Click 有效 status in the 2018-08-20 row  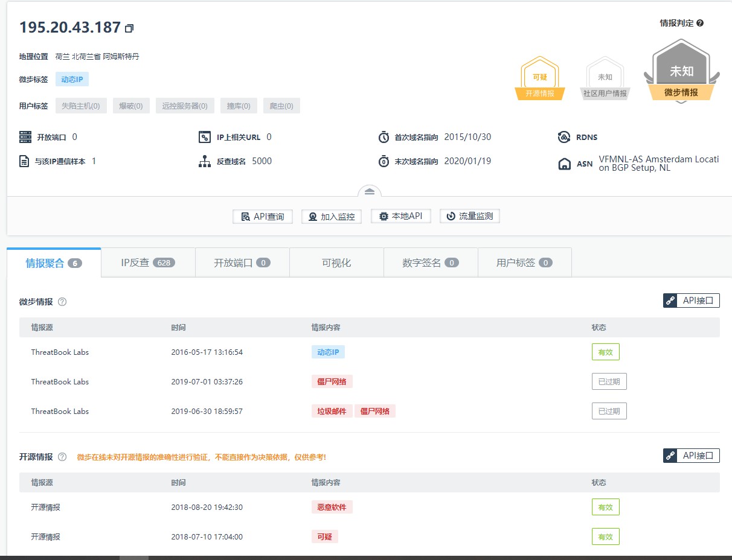605,507
